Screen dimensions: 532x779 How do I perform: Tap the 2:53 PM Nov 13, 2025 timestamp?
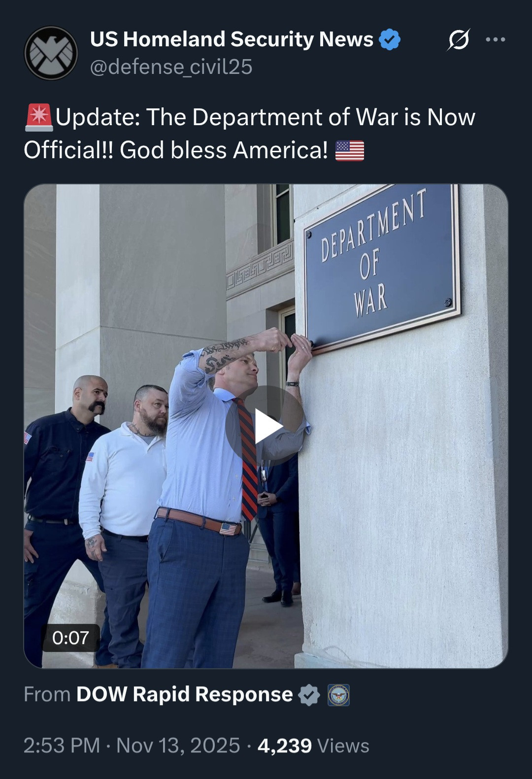click(x=132, y=745)
